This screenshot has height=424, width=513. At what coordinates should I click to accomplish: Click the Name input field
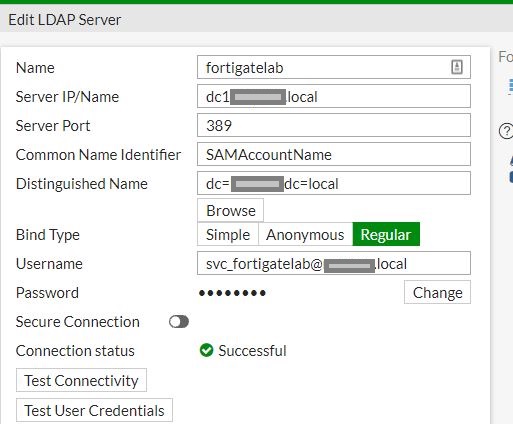[x=334, y=67]
